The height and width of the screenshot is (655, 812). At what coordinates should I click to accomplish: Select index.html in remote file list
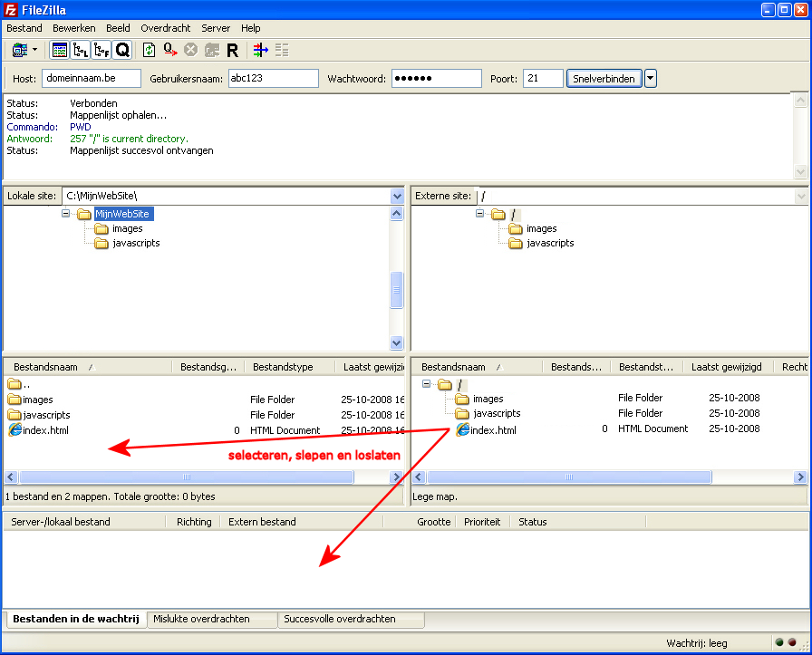point(493,429)
